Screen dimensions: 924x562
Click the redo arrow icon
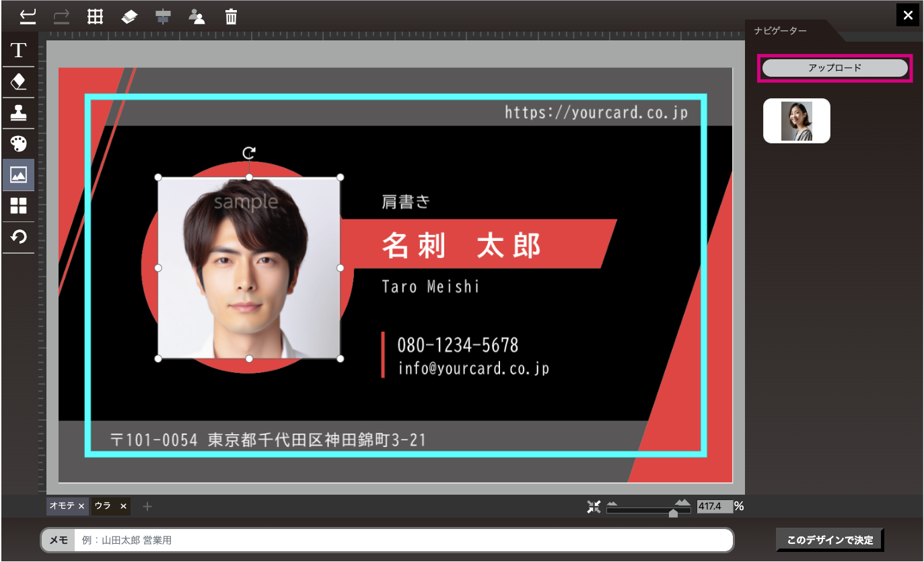pos(61,16)
